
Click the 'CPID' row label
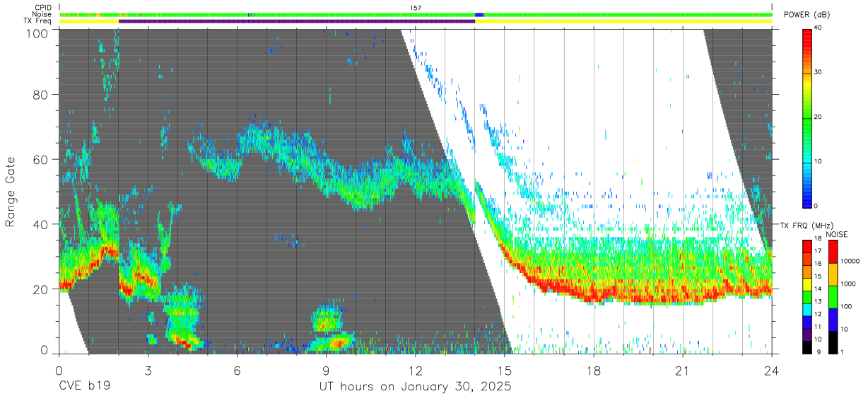click(x=43, y=8)
